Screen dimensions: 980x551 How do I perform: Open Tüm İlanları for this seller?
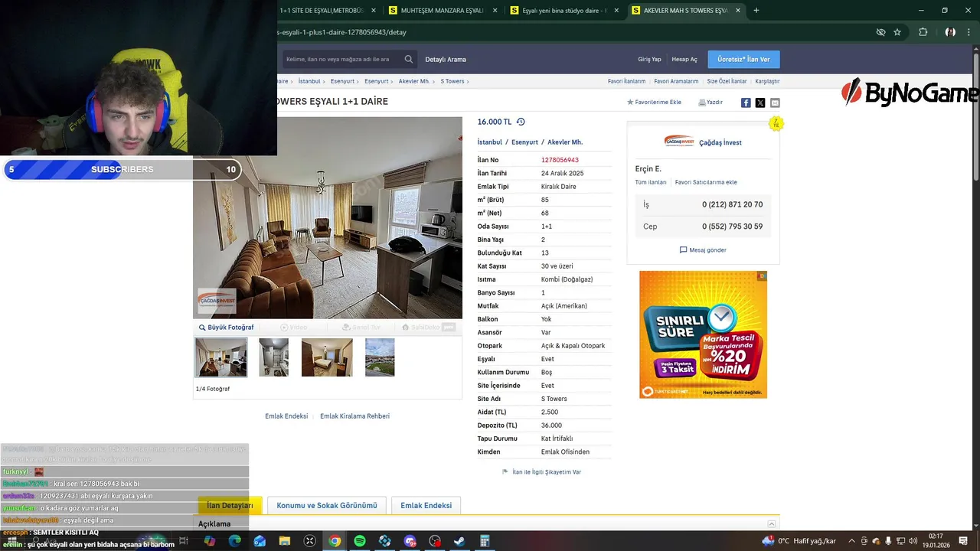pos(651,182)
